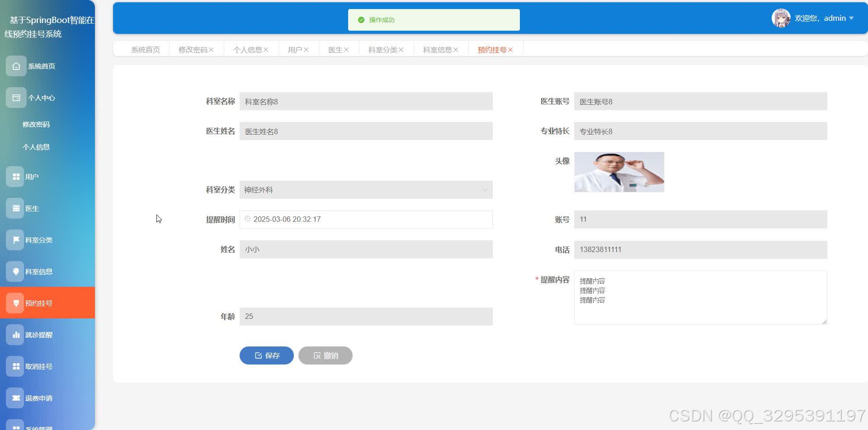This screenshot has height=430, width=868.
Task: Click the 撤销 cancel button
Action: point(325,355)
